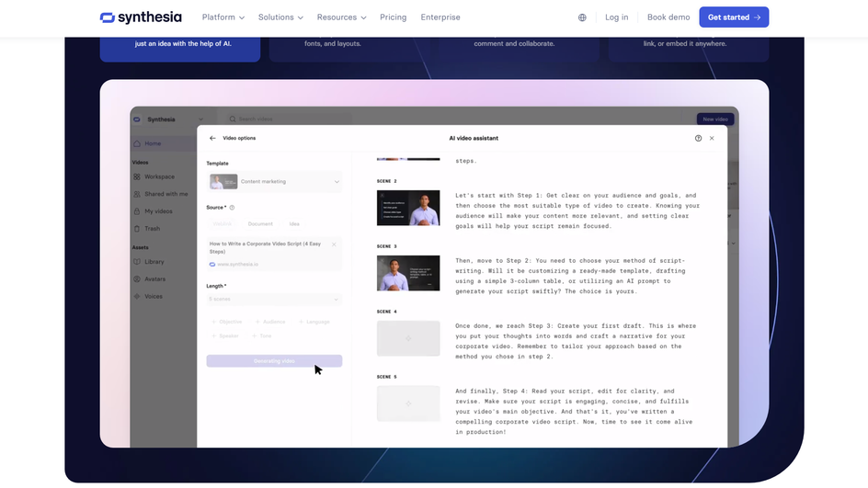Remove the corporate video script source
Image resolution: width=868 pixels, height=488 pixels.
[x=334, y=244]
